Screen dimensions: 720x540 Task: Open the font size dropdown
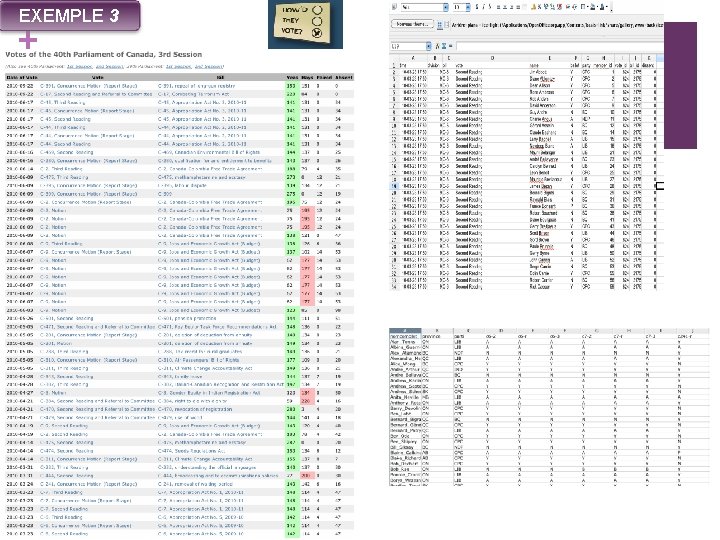pos(468,7)
